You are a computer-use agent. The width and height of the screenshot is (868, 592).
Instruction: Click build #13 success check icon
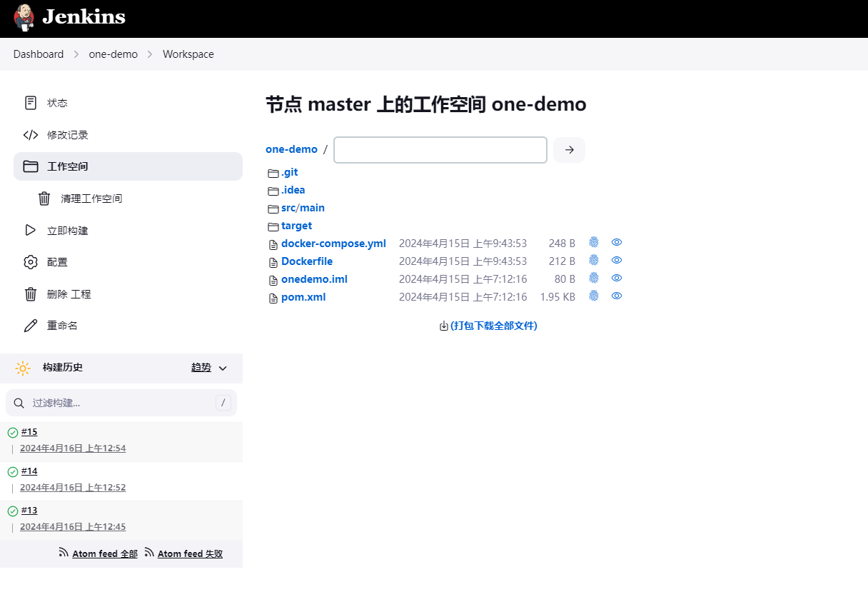tap(13, 511)
